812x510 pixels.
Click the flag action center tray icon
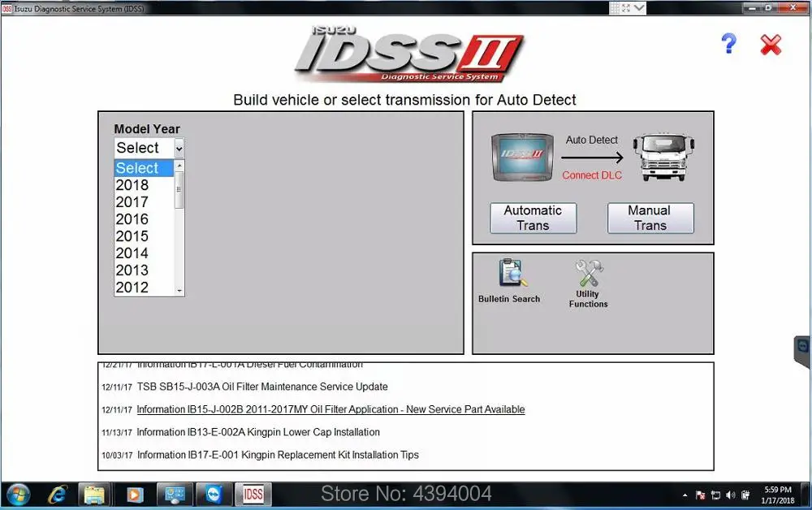click(x=700, y=495)
